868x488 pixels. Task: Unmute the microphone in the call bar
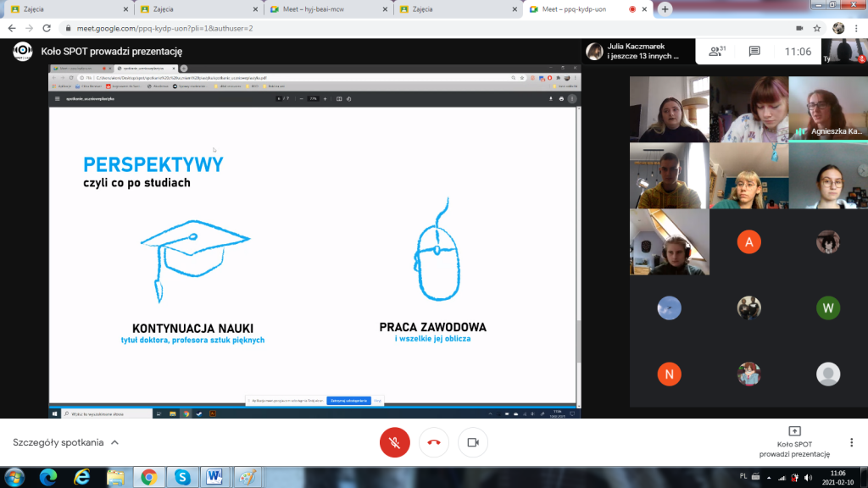click(395, 442)
